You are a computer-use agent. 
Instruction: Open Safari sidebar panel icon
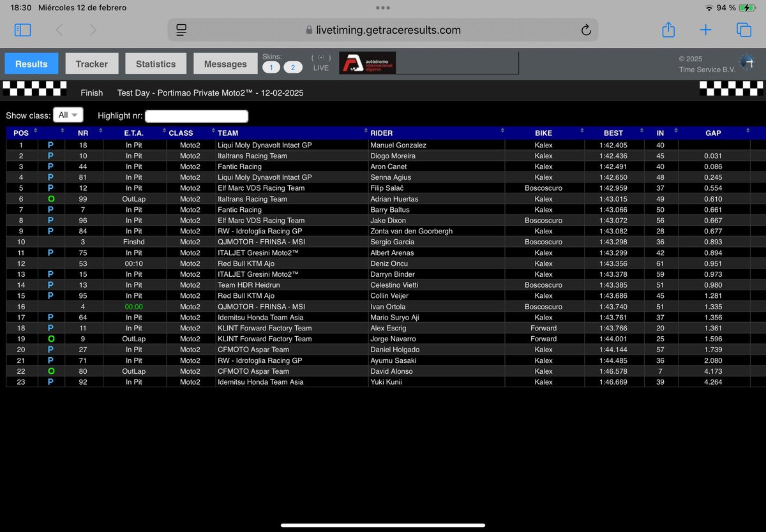(22, 29)
